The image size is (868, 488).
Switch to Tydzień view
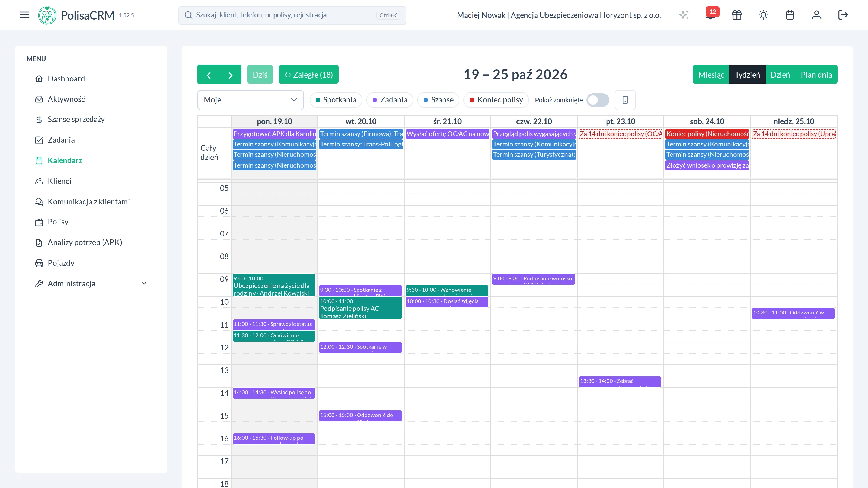tap(747, 75)
